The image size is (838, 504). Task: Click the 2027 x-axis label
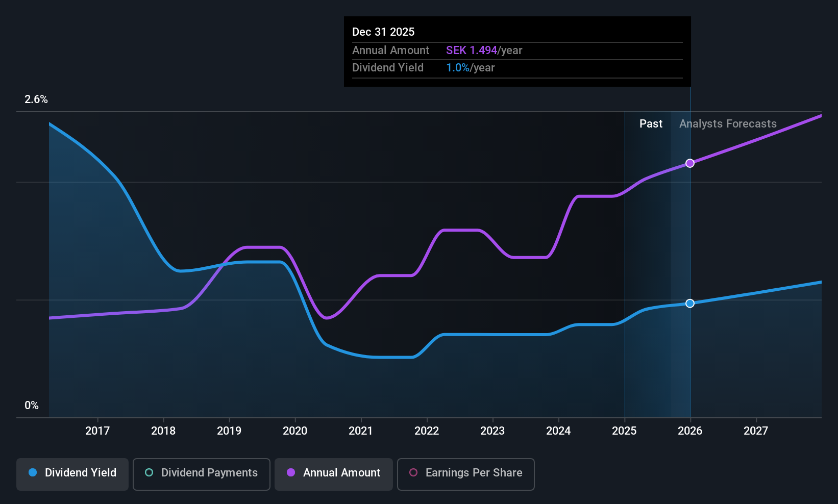(x=756, y=431)
